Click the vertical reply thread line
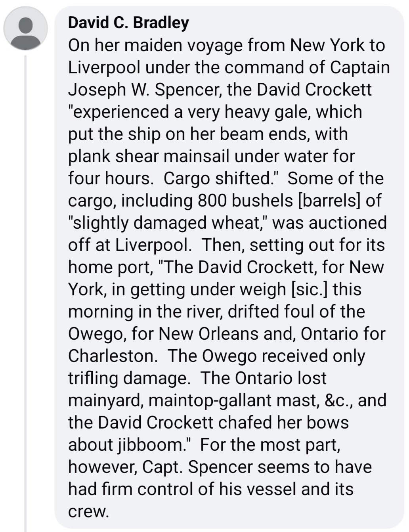The height and width of the screenshot is (532, 409). [25, 293]
